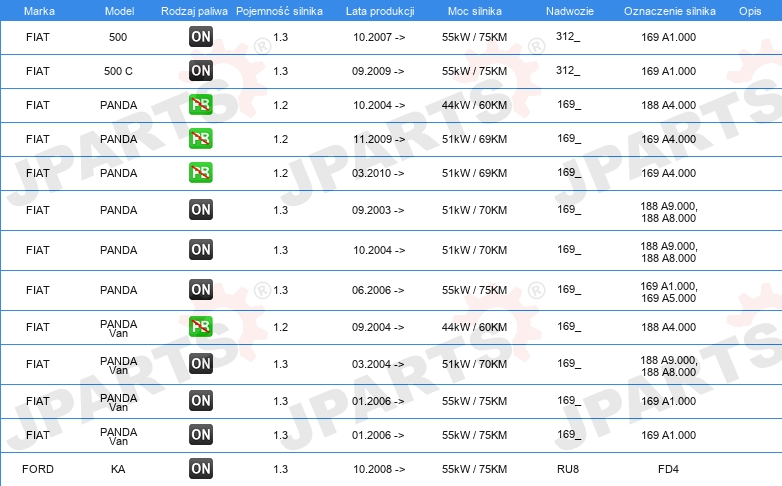
Task: Click the ON diesel icon in the PANDA row dated 06.2006
Action: pyautogui.click(x=200, y=289)
